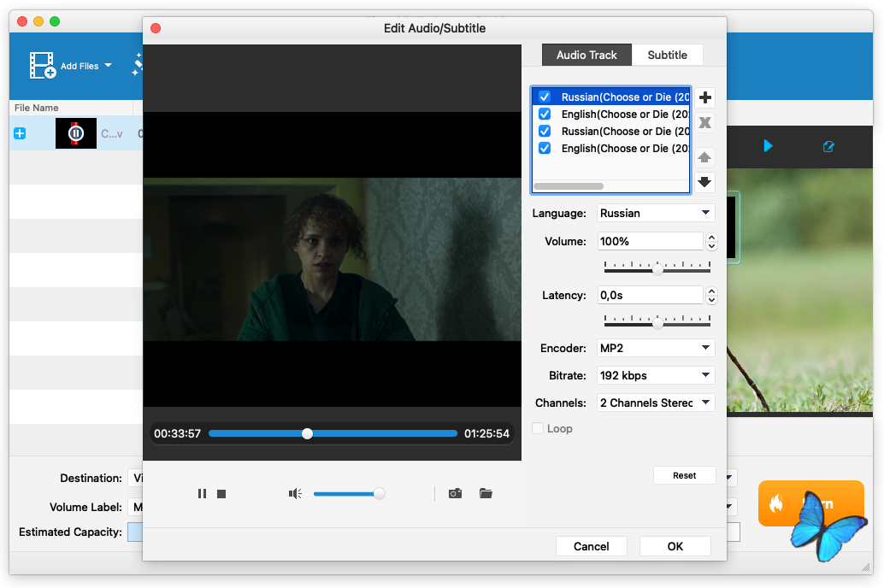
Task: Uncheck the last English audio track
Action: coord(545,148)
